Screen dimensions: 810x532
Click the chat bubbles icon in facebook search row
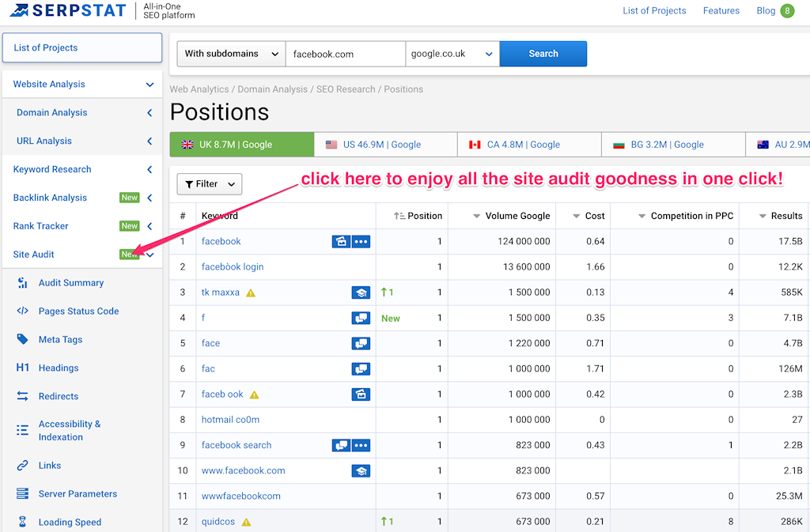341,445
